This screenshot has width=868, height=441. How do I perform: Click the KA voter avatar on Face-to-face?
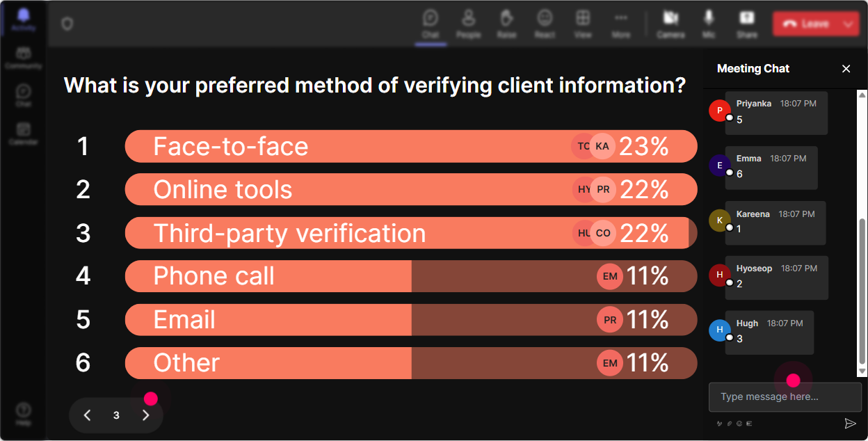(x=602, y=146)
